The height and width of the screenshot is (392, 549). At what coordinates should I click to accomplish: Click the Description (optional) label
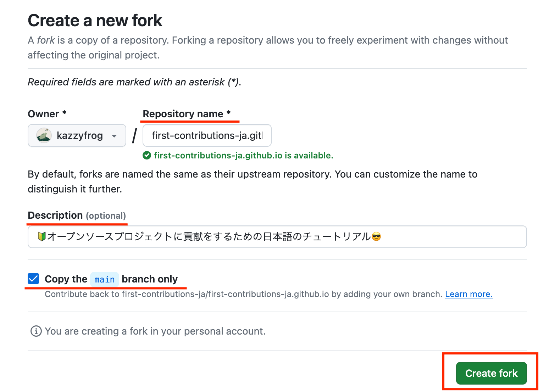click(x=77, y=215)
